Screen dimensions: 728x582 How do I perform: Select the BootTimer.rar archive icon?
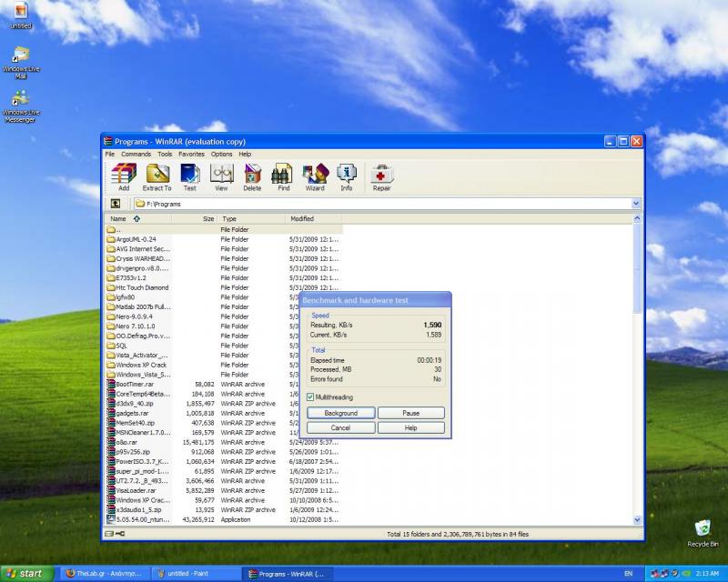[110, 385]
